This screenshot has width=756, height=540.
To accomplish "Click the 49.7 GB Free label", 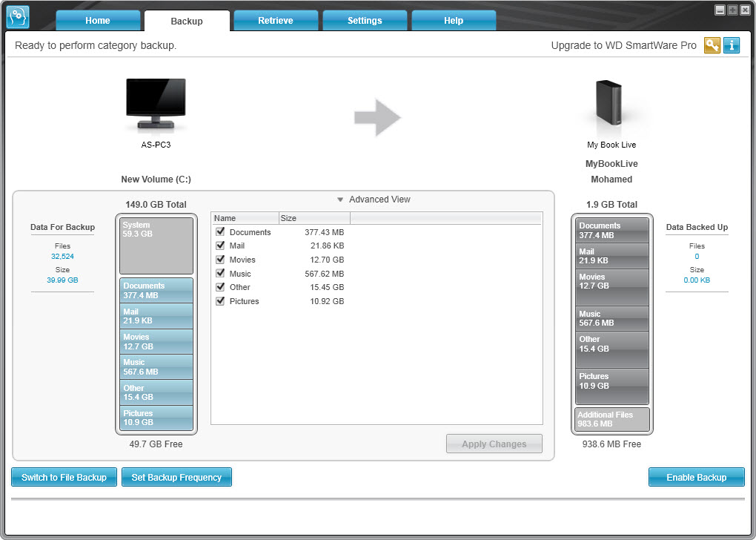I will click(x=156, y=444).
